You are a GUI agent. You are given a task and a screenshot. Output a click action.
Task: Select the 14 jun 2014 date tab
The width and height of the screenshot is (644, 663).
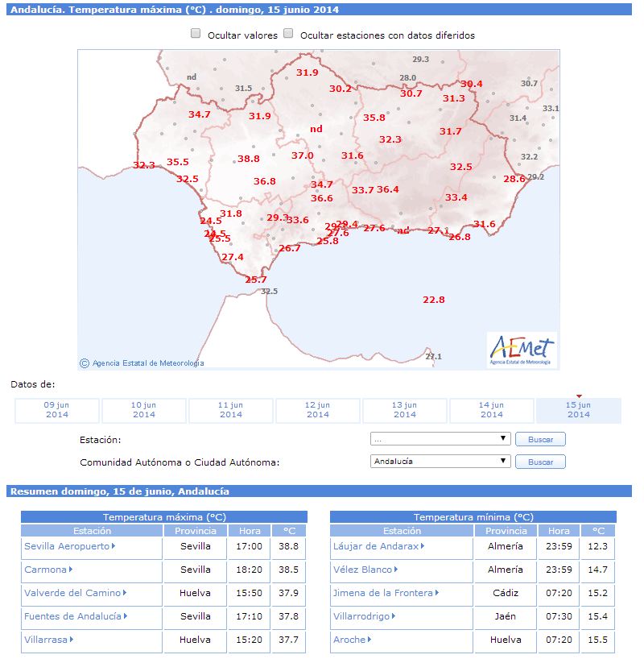coord(491,410)
